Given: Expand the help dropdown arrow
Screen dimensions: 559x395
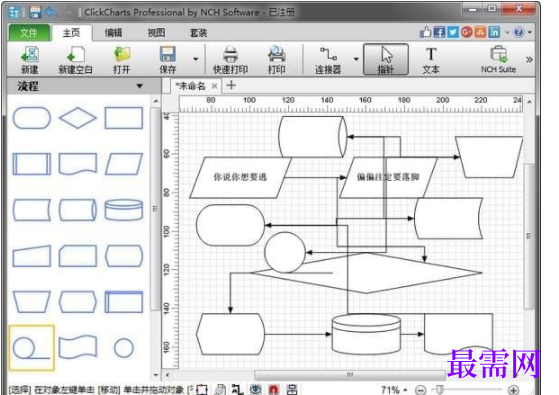Looking at the screenshot, I should coord(530,32).
